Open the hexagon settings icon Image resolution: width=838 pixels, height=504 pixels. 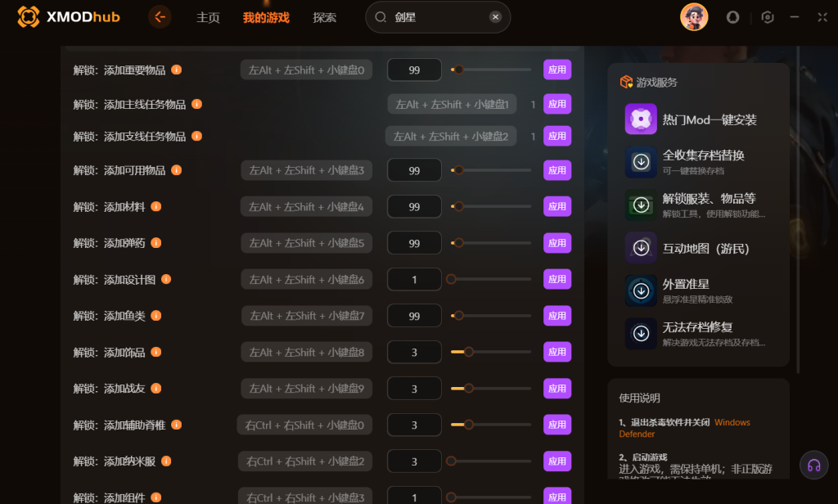tap(768, 17)
